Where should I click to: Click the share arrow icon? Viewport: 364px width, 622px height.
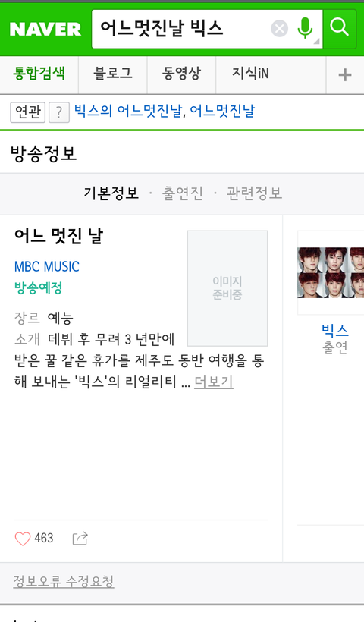pos(80,539)
